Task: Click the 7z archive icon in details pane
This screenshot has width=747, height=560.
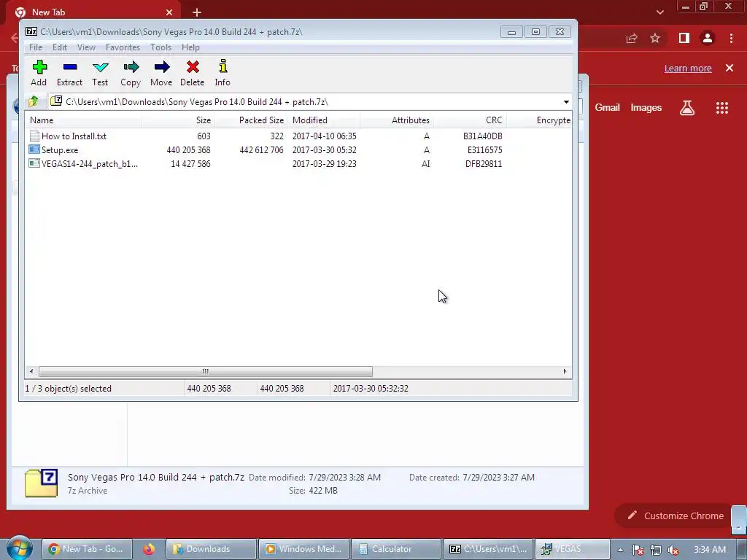Action: 42,483
